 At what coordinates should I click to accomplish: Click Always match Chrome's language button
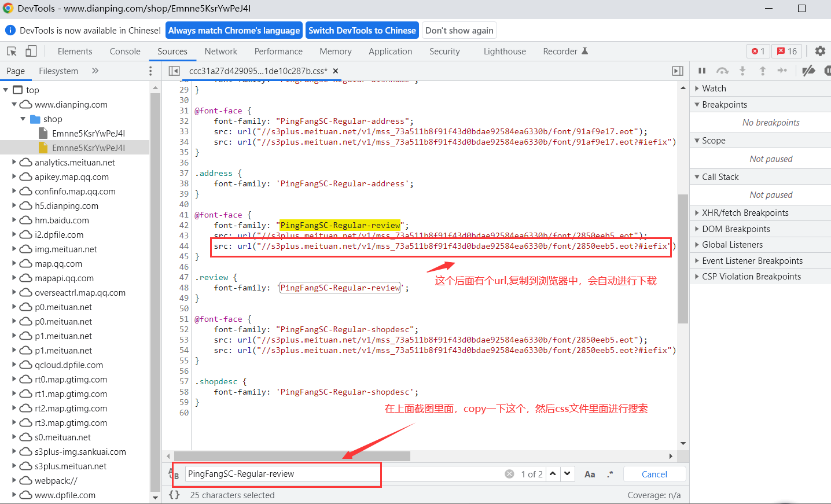point(234,30)
